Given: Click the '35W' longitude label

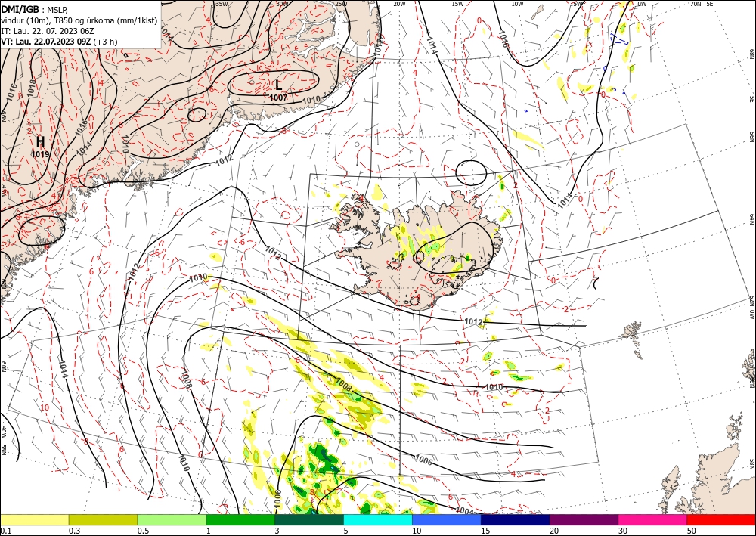Looking at the screenshot, I should tap(222, 4).
